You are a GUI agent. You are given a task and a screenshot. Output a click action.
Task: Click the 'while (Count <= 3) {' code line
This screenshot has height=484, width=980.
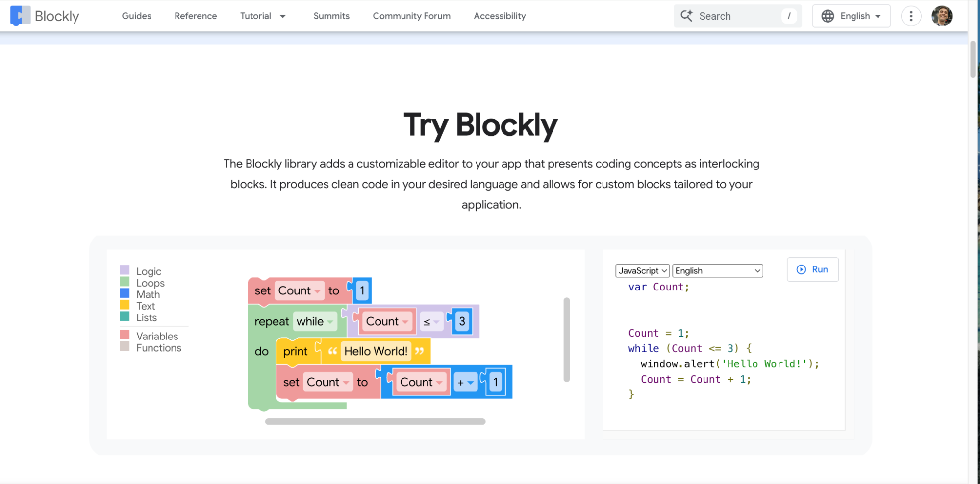[690, 348]
